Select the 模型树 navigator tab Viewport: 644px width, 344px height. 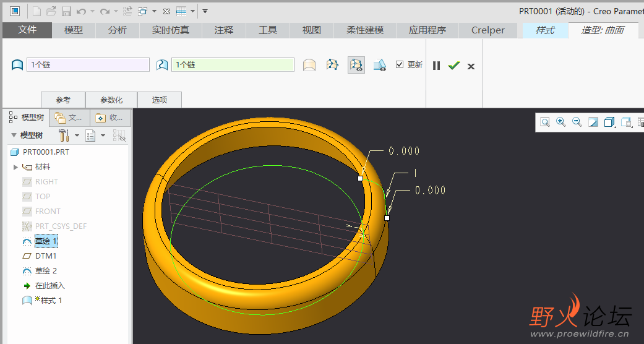coord(27,118)
